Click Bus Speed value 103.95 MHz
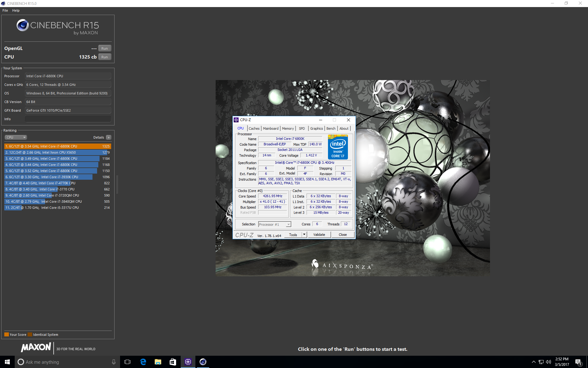The height and width of the screenshot is (368, 588). tap(273, 207)
